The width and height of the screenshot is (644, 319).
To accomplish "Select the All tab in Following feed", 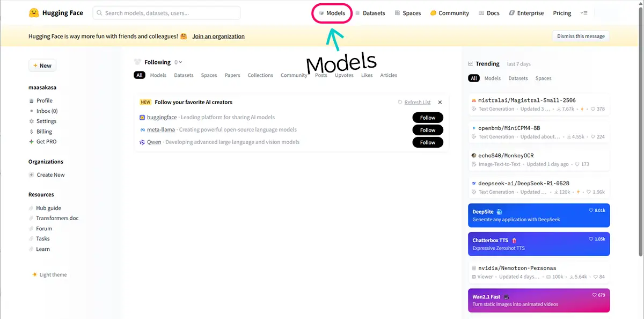I will [x=140, y=75].
